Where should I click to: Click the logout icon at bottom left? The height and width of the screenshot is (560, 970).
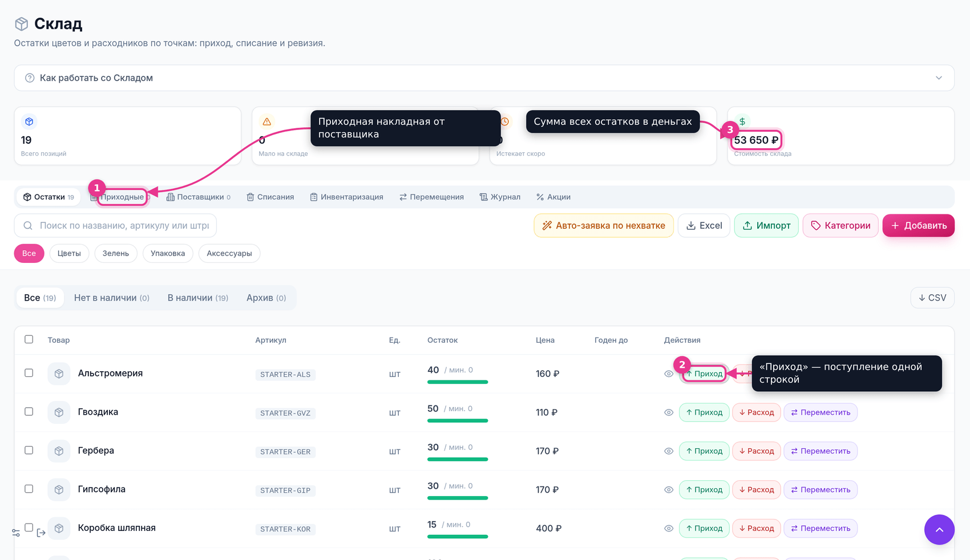[x=41, y=533]
